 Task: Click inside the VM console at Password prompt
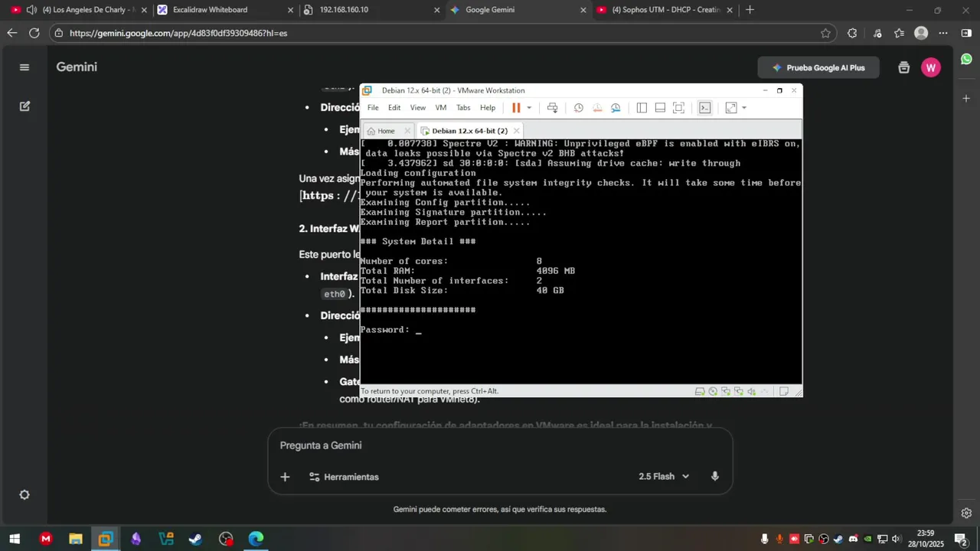(418, 330)
